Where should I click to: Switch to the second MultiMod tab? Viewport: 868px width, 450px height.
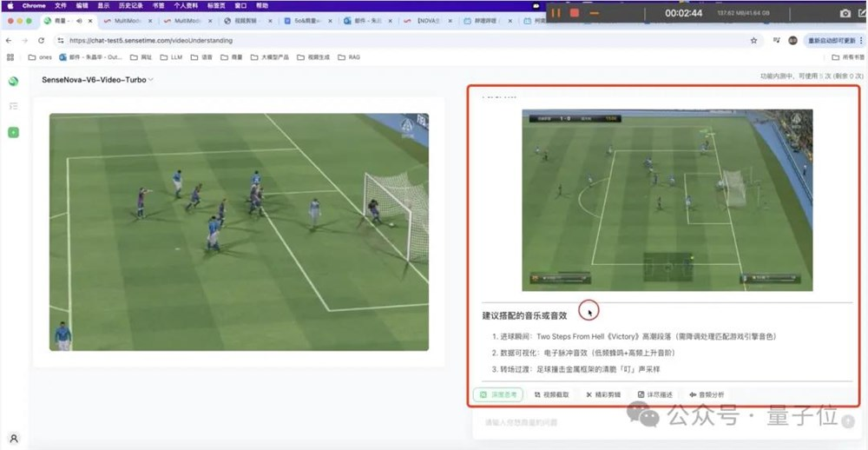188,21
